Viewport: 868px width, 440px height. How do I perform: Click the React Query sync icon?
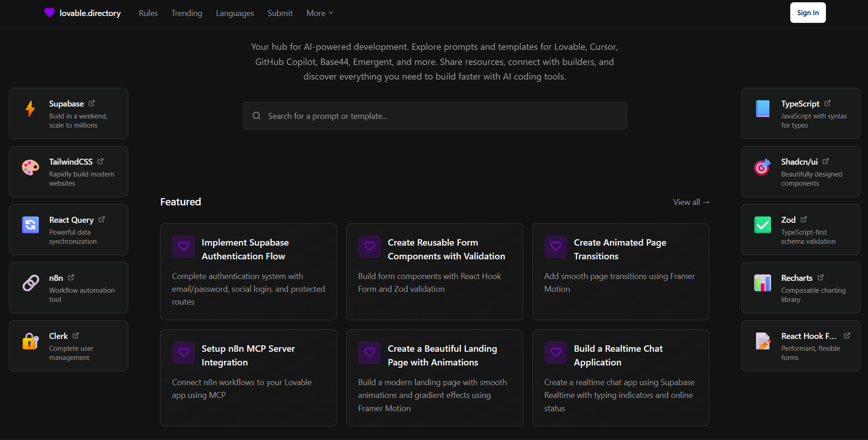[31, 225]
